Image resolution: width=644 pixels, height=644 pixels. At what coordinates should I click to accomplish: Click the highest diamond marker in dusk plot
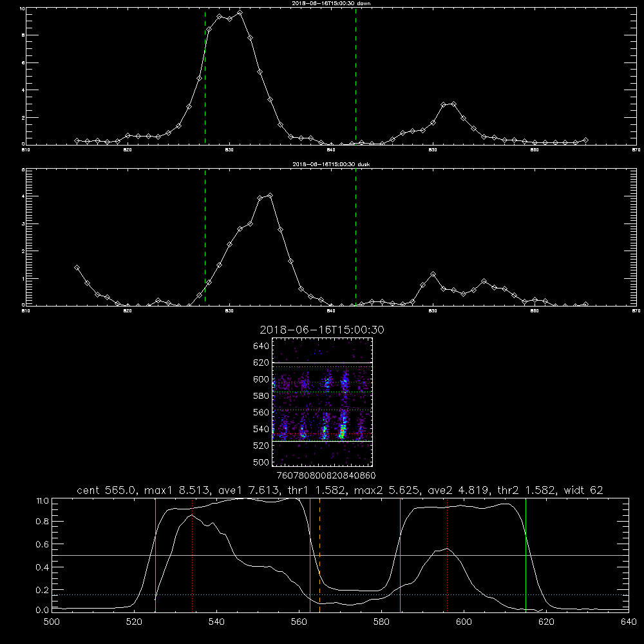coord(270,196)
